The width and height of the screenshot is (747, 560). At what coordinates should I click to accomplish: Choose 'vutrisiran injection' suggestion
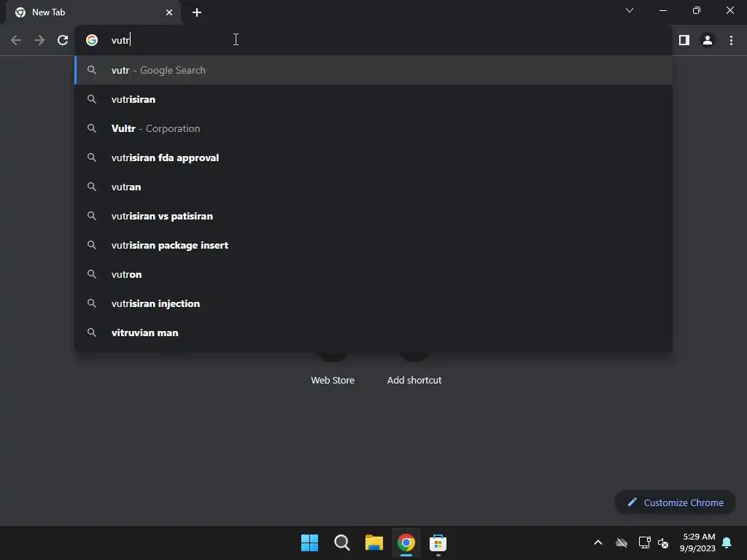coord(373,303)
